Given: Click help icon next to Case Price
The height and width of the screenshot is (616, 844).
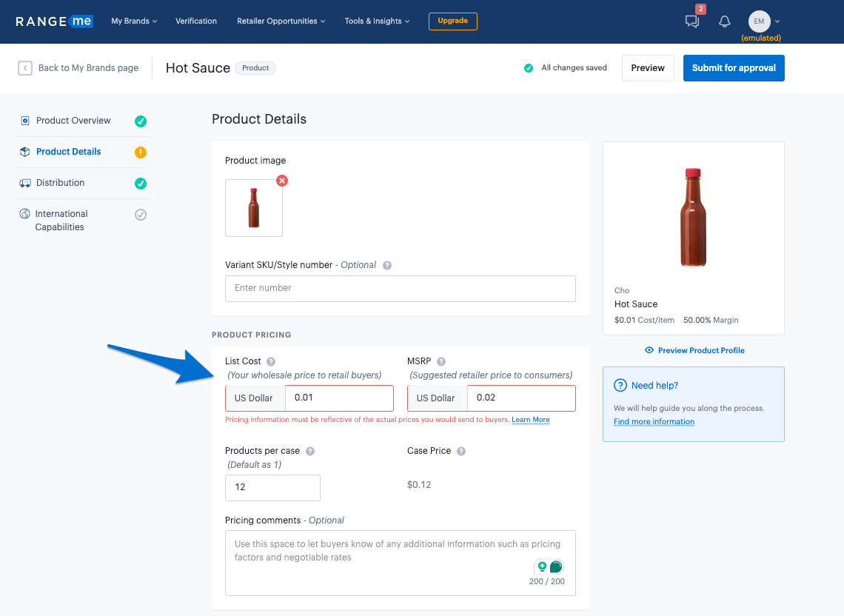Looking at the screenshot, I should pyautogui.click(x=461, y=451).
